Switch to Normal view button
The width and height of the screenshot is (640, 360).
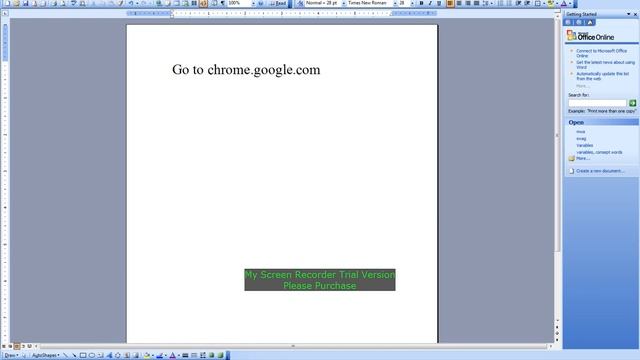point(4,346)
